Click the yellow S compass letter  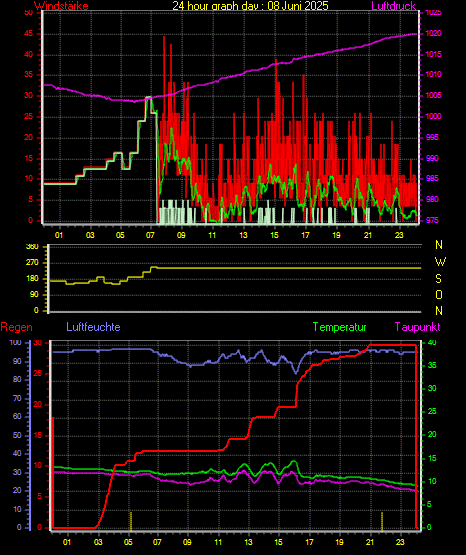(438, 279)
